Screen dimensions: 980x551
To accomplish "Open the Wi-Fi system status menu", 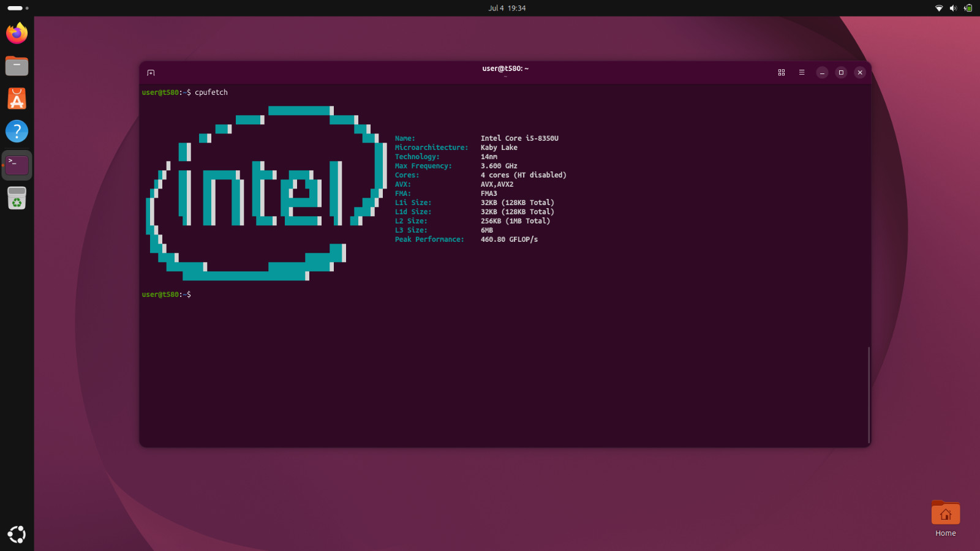I will pyautogui.click(x=939, y=8).
